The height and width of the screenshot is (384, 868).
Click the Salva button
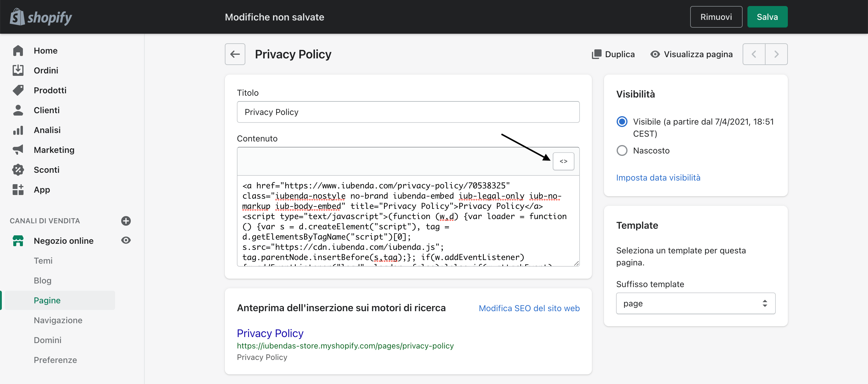pos(767,17)
